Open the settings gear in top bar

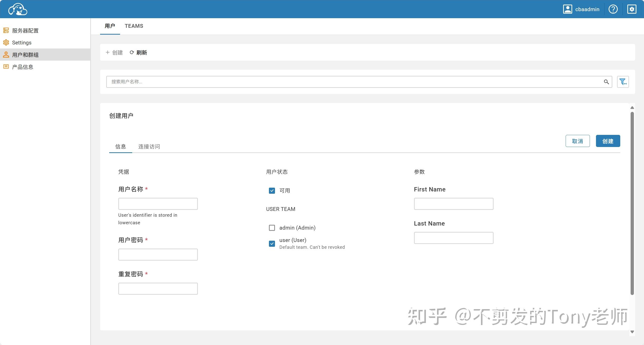coord(632,9)
